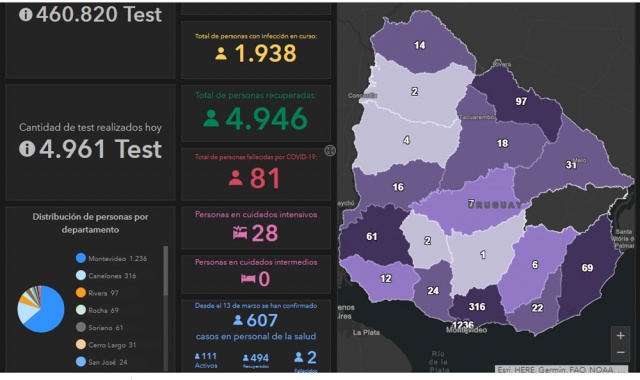Click the Canelones 316 legend entry
The width and height of the screenshot is (640, 380).
106,276
